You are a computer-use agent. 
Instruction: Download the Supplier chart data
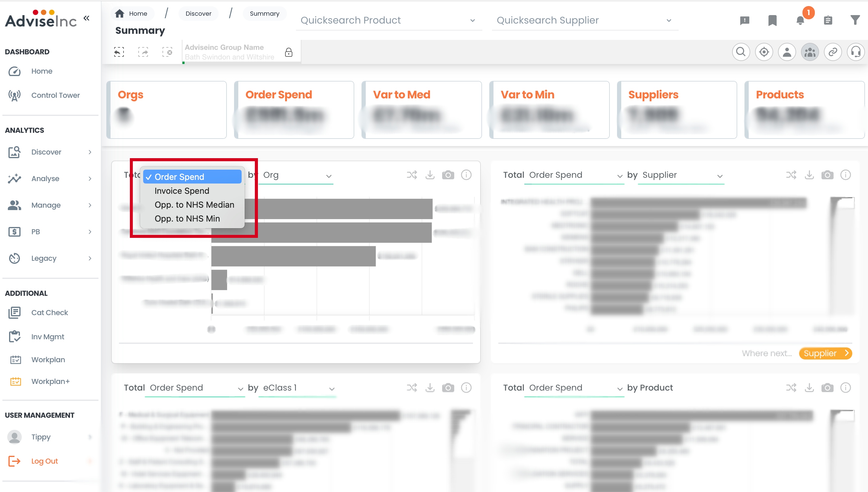point(809,175)
